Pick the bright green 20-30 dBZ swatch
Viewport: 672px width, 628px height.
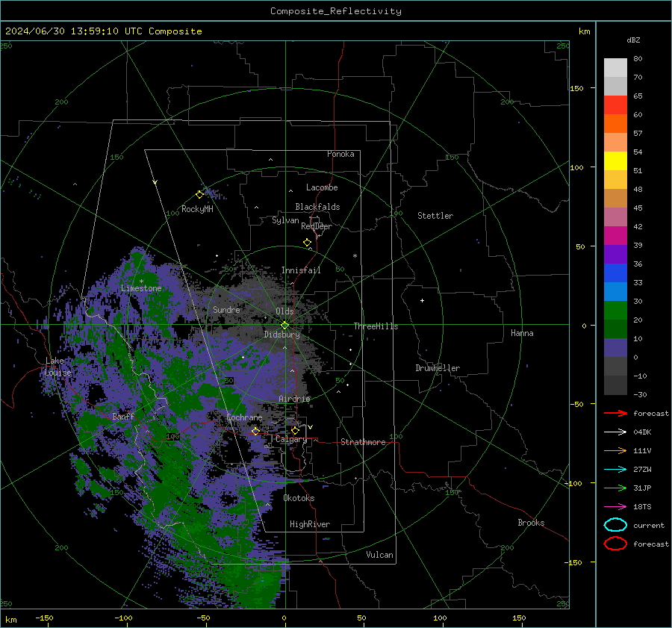point(615,310)
